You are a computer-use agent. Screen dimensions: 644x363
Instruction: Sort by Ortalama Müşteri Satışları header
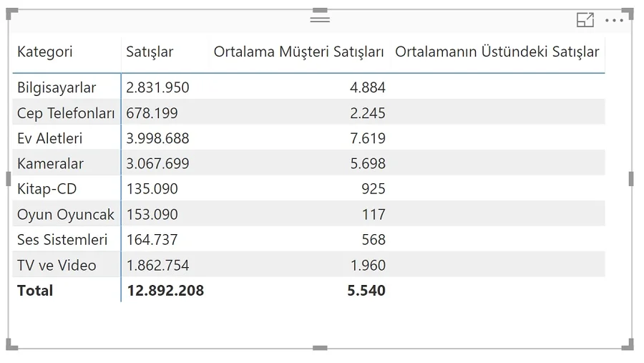[x=298, y=52]
